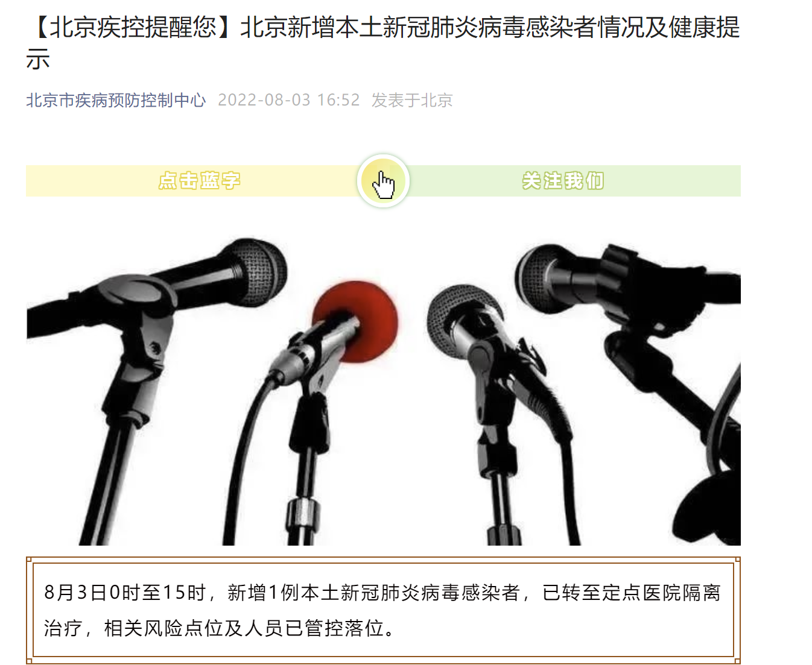Click the 关注我们 banner text
Viewport: 812px width, 665px height.
coord(563,180)
